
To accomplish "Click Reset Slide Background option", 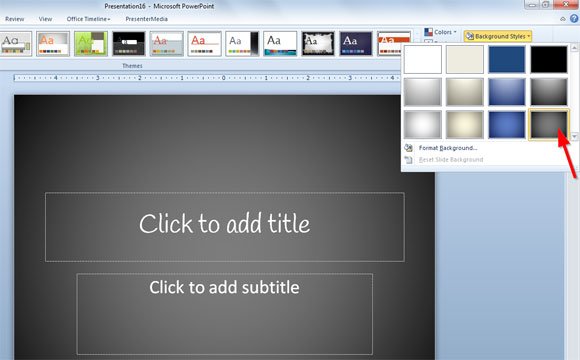I will [451, 159].
